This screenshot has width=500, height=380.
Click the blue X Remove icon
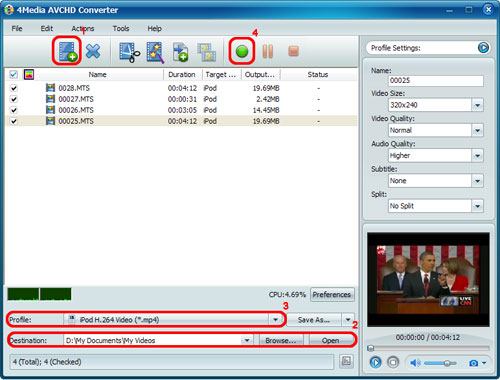pyautogui.click(x=93, y=51)
